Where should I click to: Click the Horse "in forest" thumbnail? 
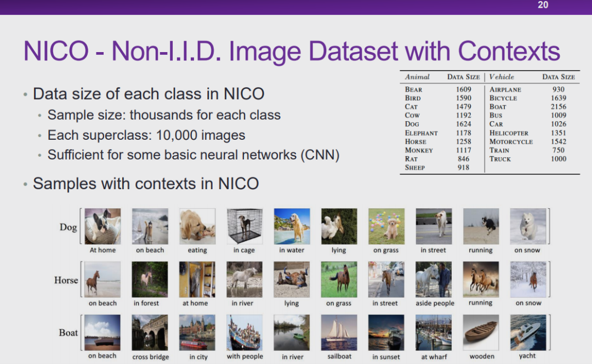click(150, 279)
